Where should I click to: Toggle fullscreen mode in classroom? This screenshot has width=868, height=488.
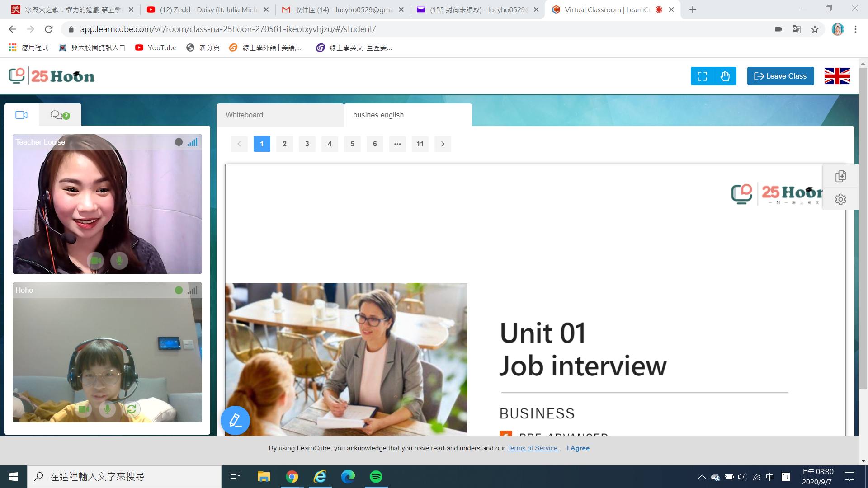(x=702, y=76)
